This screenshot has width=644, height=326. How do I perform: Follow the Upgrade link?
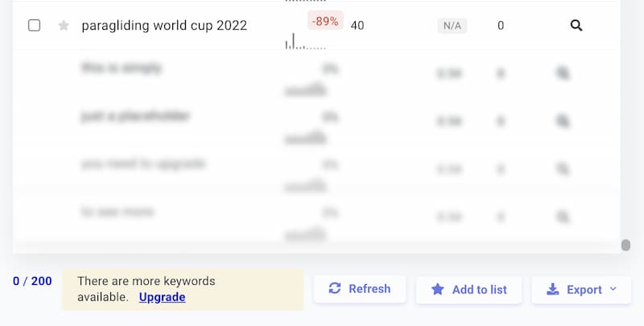point(162,297)
